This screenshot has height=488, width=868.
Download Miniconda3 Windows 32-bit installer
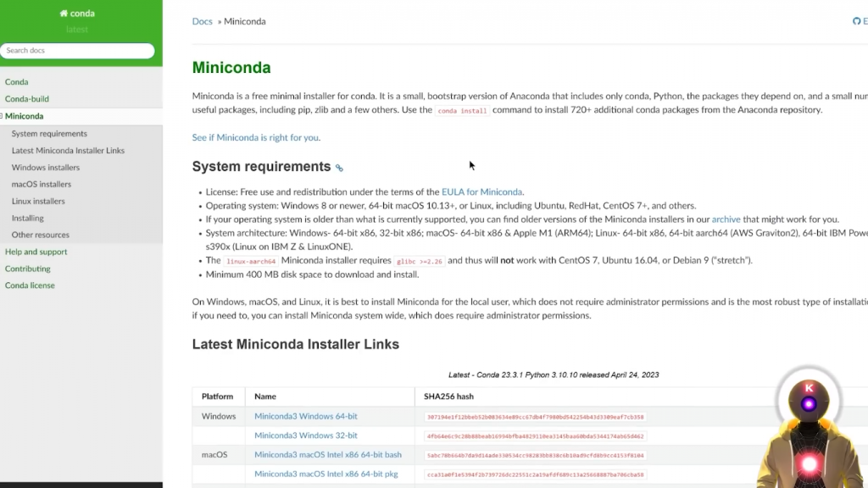click(305, 435)
